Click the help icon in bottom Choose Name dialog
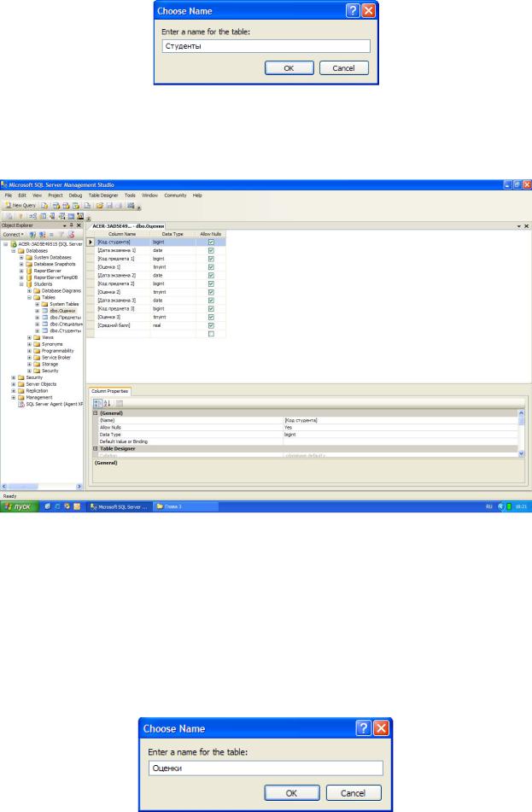This screenshot has height=812, width=532. click(364, 728)
